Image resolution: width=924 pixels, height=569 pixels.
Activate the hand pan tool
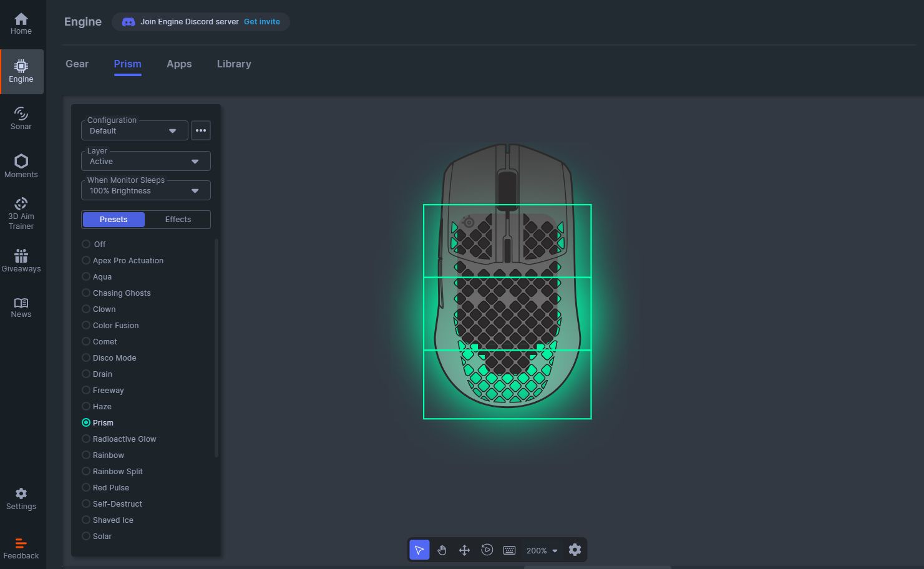[442, 550]
